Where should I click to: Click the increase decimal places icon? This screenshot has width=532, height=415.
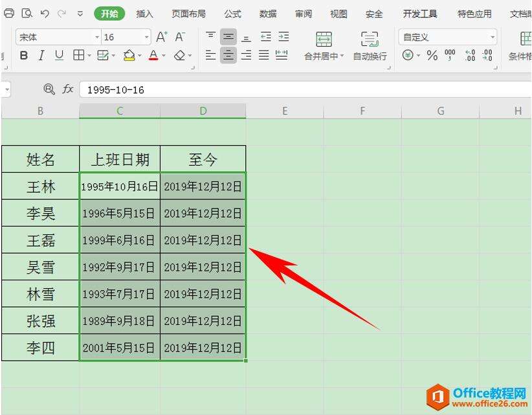[469, 56]
